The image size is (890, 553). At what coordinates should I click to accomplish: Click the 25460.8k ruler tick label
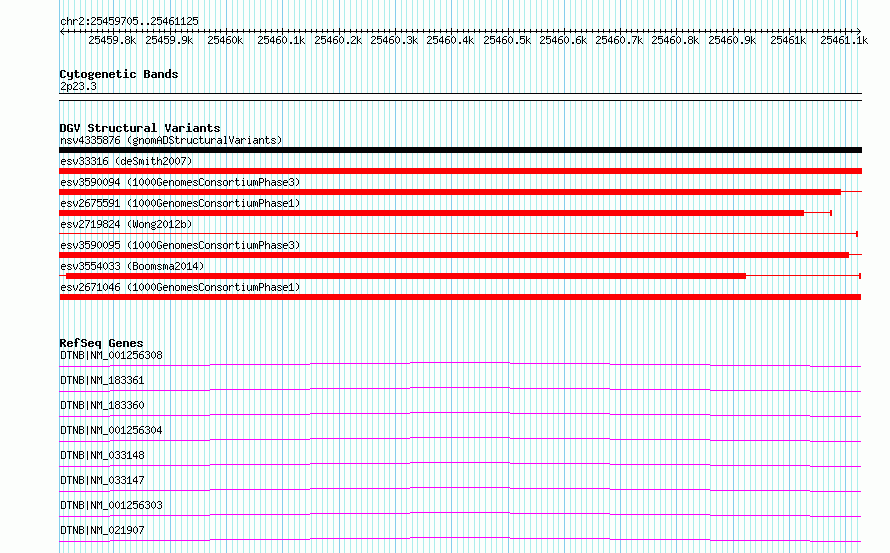(x=675, y=40)
